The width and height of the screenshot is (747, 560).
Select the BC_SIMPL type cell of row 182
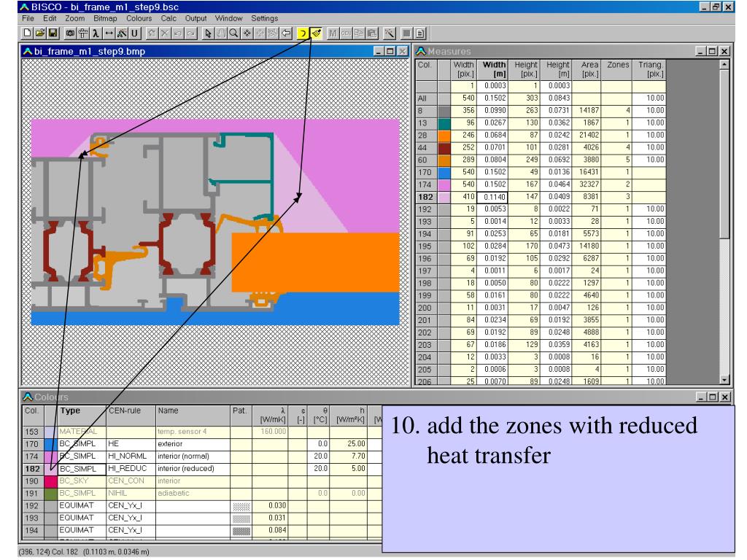82,469
